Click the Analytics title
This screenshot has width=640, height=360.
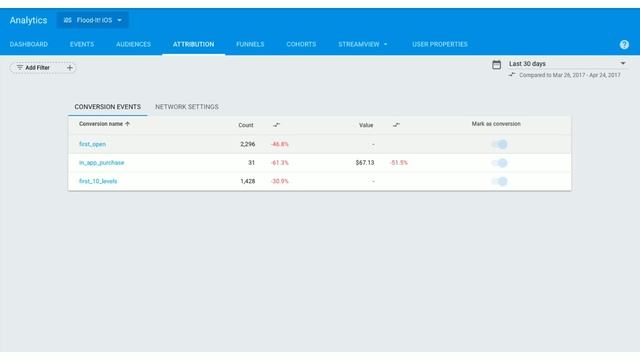[28, 20]
